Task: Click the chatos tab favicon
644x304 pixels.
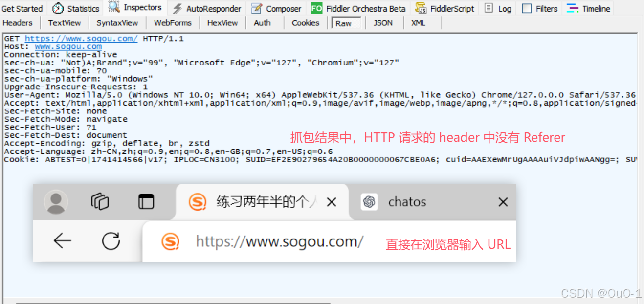Action: tap(369, 202)
